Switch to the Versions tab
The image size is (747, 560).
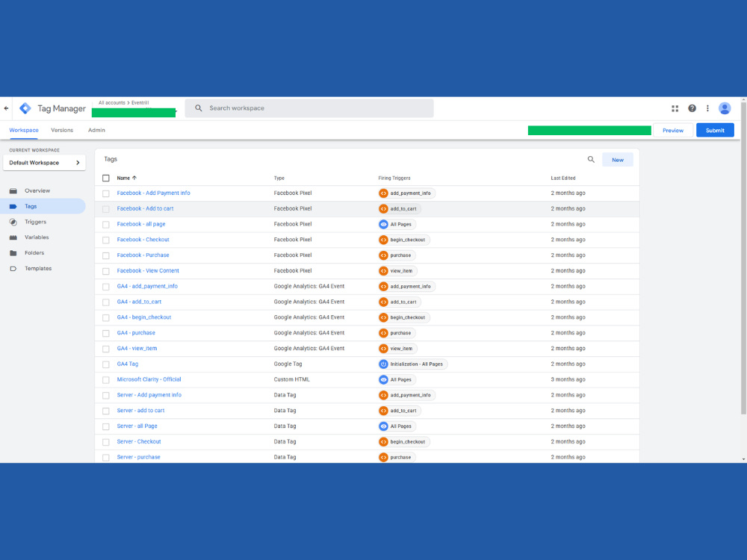62,130
